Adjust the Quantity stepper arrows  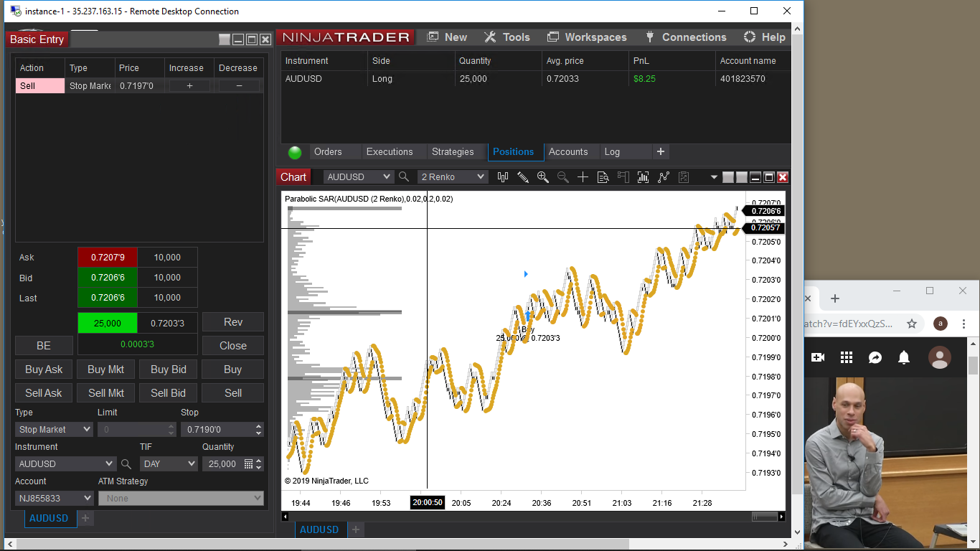click(259, 464)
